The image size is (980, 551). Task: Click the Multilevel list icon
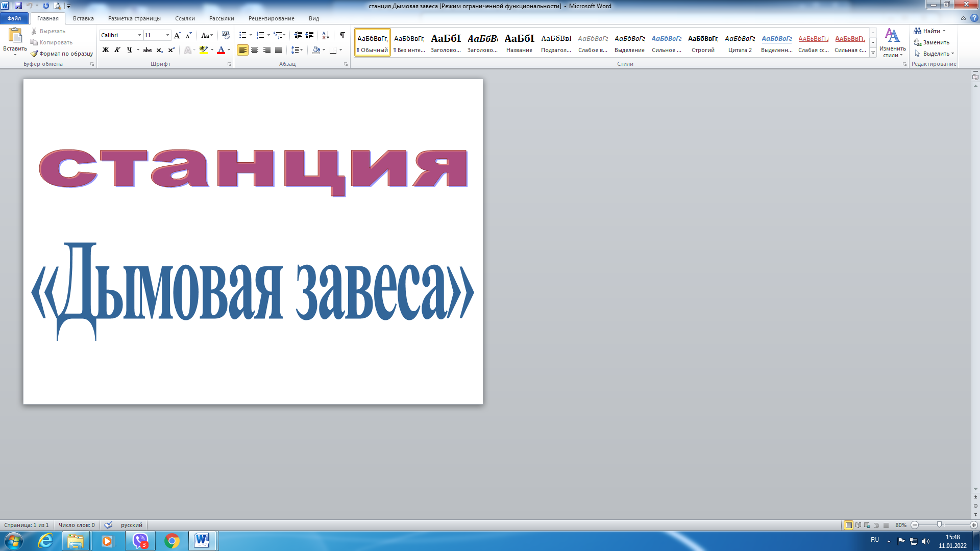click(278, 35)
